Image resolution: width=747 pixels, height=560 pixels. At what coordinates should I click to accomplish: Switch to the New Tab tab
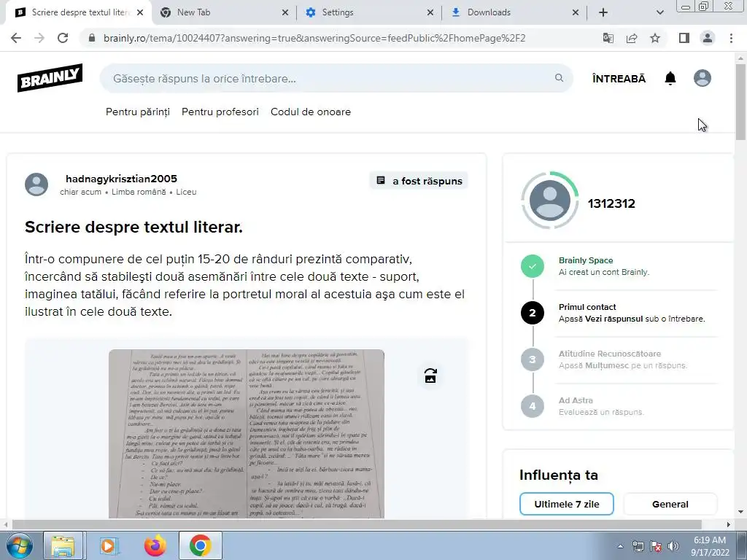(224, 12)
